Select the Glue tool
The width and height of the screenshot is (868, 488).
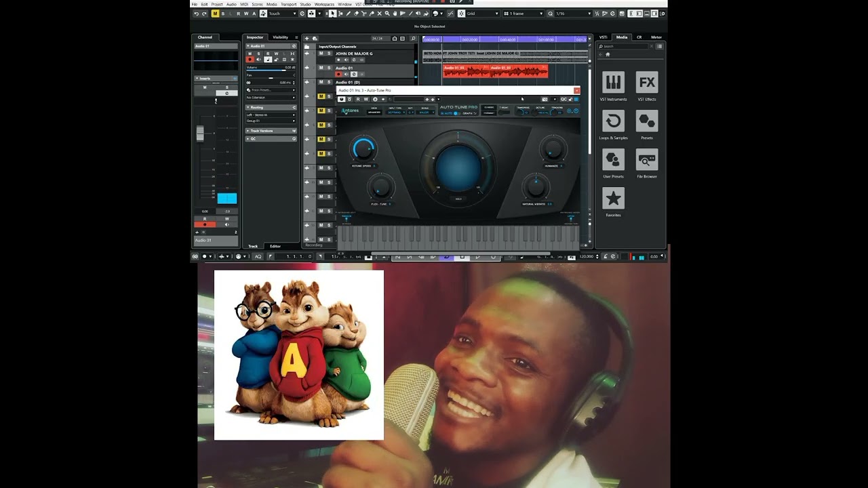click(372, 14)
